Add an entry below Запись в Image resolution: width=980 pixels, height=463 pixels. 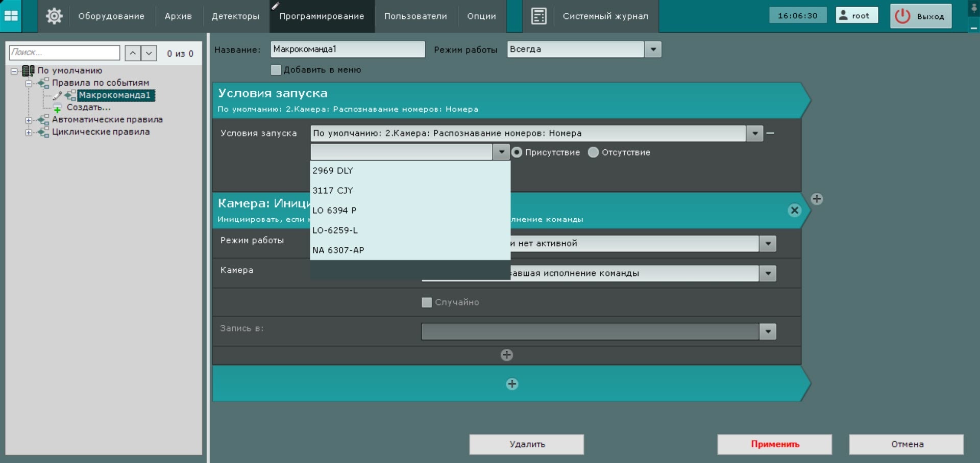506,355
